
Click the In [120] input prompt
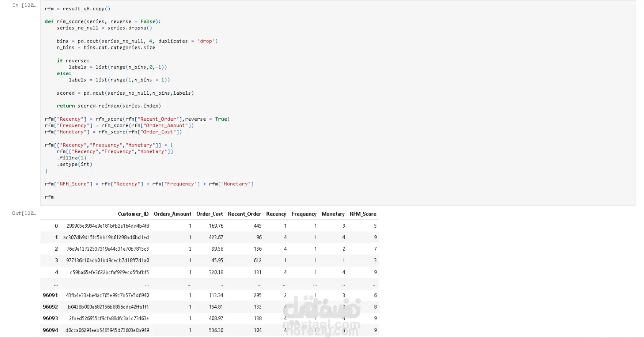pos(24,5)
